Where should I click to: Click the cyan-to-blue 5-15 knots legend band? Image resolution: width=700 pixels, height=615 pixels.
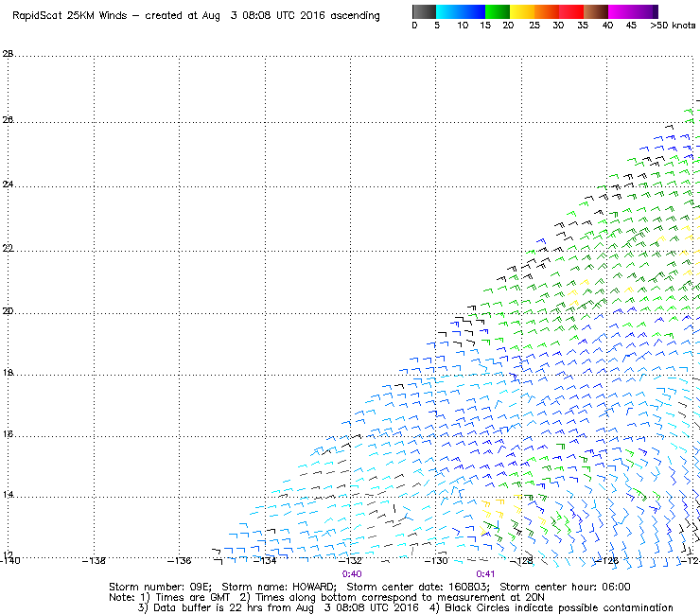[461, 11]
